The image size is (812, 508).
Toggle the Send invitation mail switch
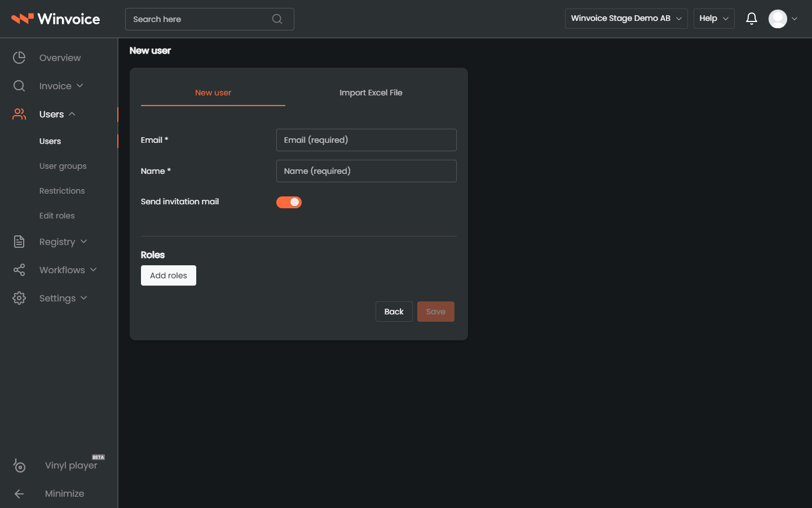click(289, 202)
